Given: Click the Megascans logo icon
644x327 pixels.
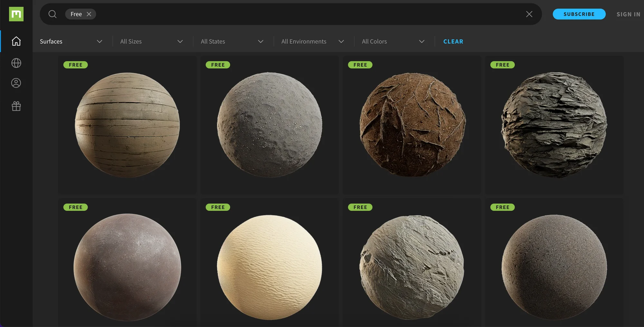Looking at the screenshot, I should [x=16, y=14].
